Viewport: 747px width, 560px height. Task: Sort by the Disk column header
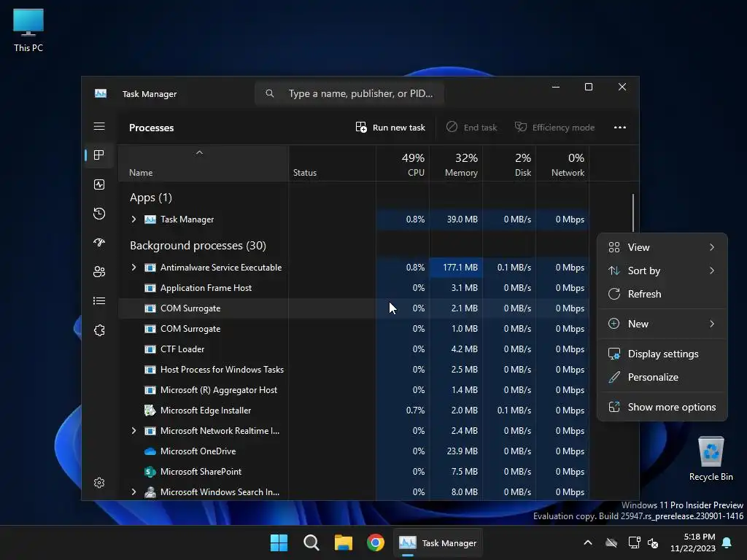[510, 164]
